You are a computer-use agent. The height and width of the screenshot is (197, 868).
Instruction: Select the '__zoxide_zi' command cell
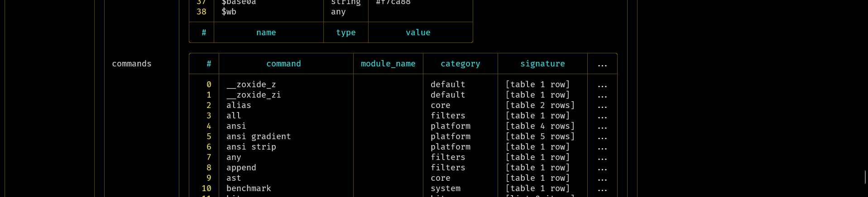pos(254,95)
